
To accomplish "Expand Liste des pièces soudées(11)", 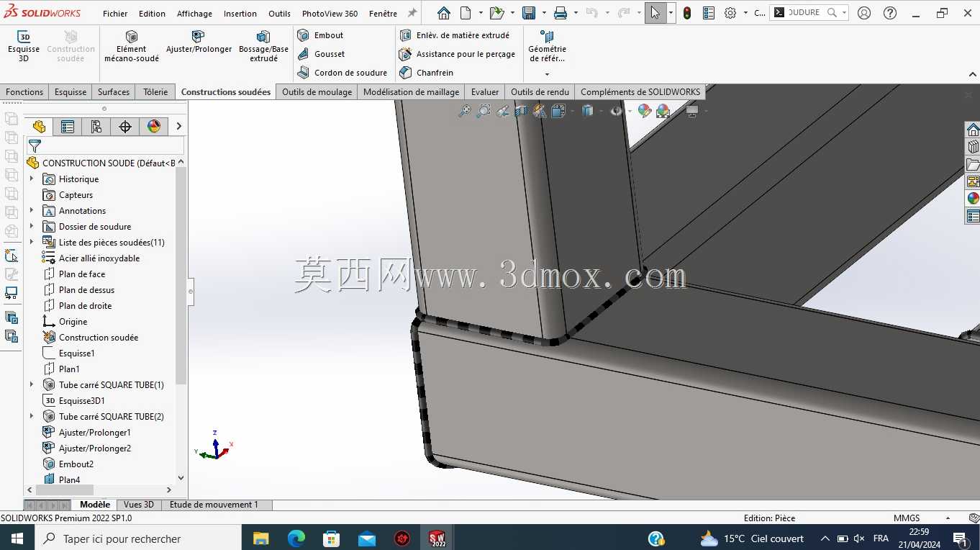I will (32, 243).
